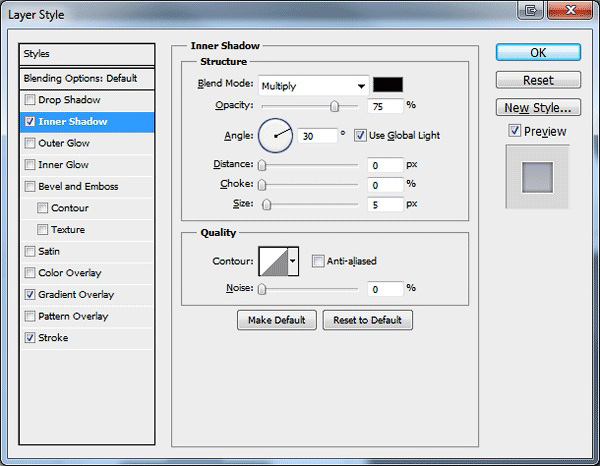This screenshot has width=600, height=466.
Task: Select the Pattern Overlay row label
Action: click(73, 316)
